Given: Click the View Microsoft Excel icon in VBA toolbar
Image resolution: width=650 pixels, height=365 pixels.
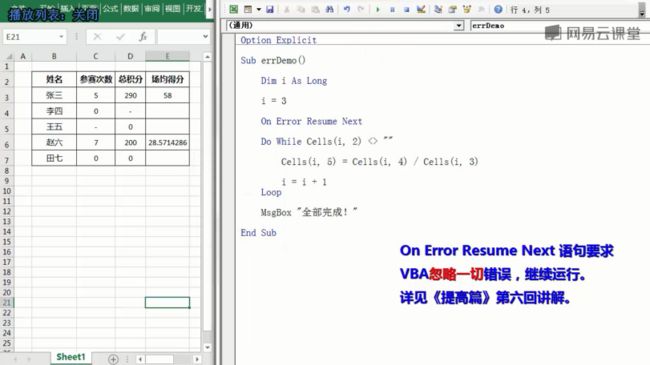Looking at the screenshot, I should click(234, 9).
